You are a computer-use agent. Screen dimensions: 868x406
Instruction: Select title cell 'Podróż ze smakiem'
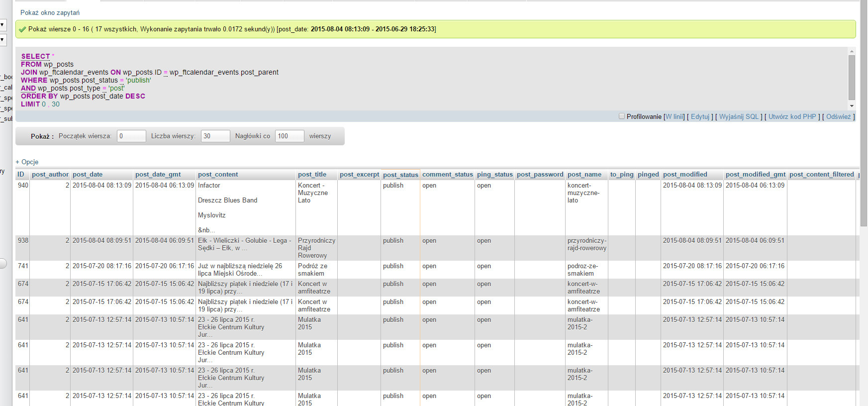[313, 270]
